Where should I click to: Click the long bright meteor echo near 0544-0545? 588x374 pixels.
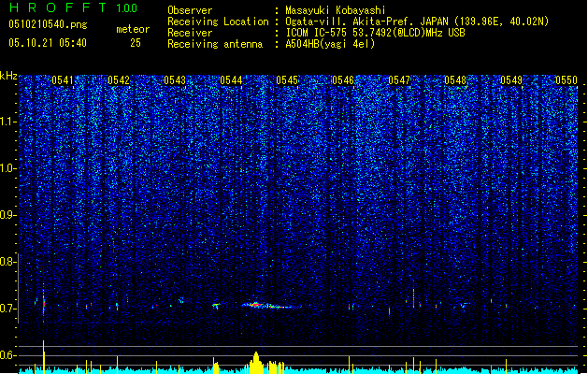click(x=271, y=306)
